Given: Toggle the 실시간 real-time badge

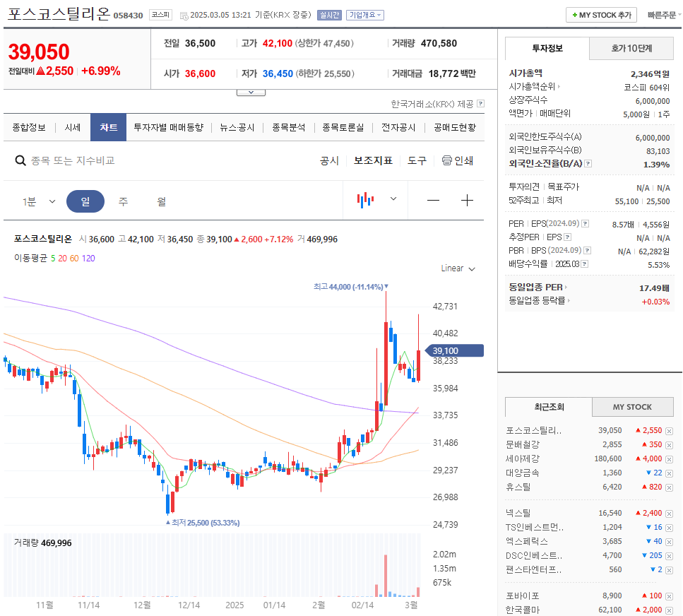Looking at the screenshot, I should [x=329, y=16].
